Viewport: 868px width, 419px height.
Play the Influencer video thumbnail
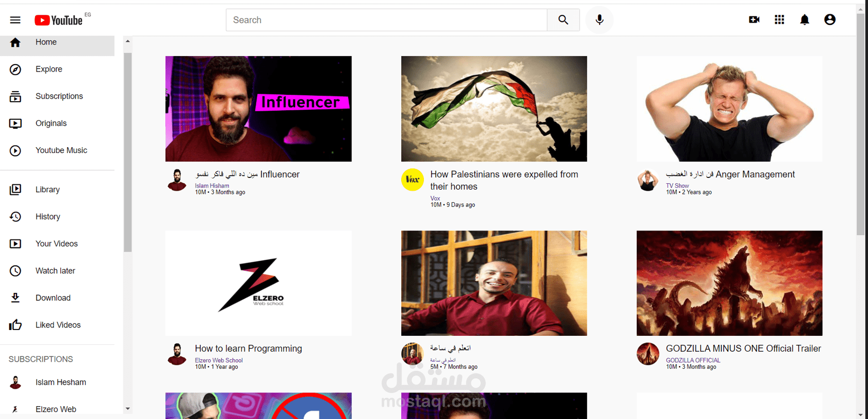point(258,109)
